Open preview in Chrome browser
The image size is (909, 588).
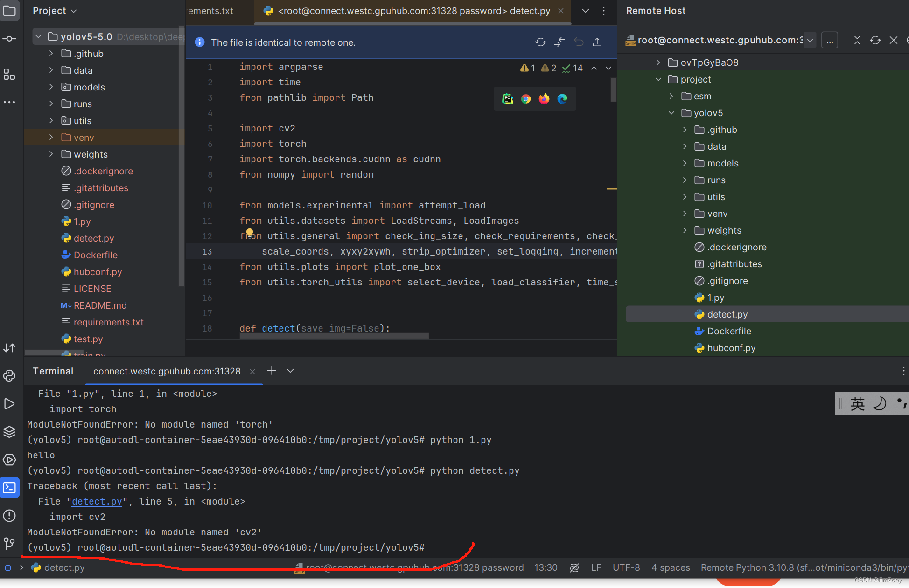click(x=526, y=99)
